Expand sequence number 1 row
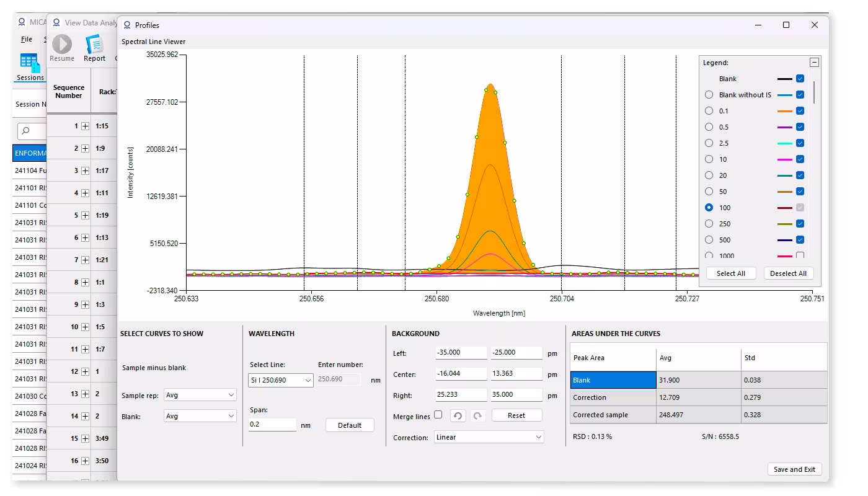This screenshot has width=868, height=496. (86, 126)
